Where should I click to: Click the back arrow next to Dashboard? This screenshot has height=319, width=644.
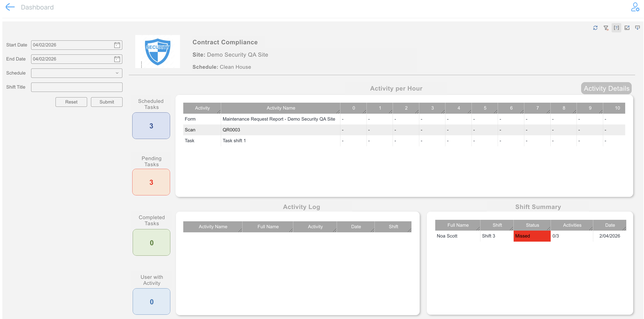pos(10,7)
